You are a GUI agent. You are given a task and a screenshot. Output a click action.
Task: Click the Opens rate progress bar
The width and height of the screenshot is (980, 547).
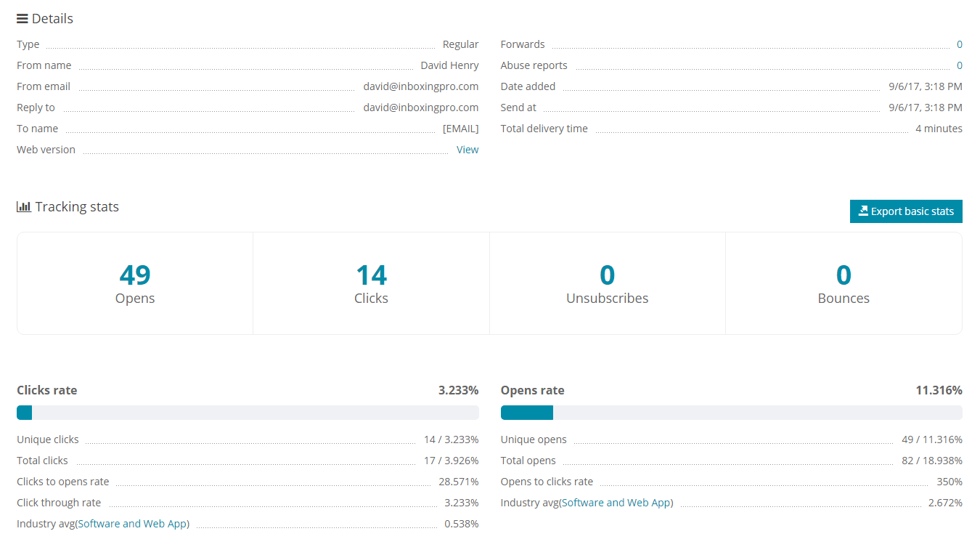click(x=731, y=413)
